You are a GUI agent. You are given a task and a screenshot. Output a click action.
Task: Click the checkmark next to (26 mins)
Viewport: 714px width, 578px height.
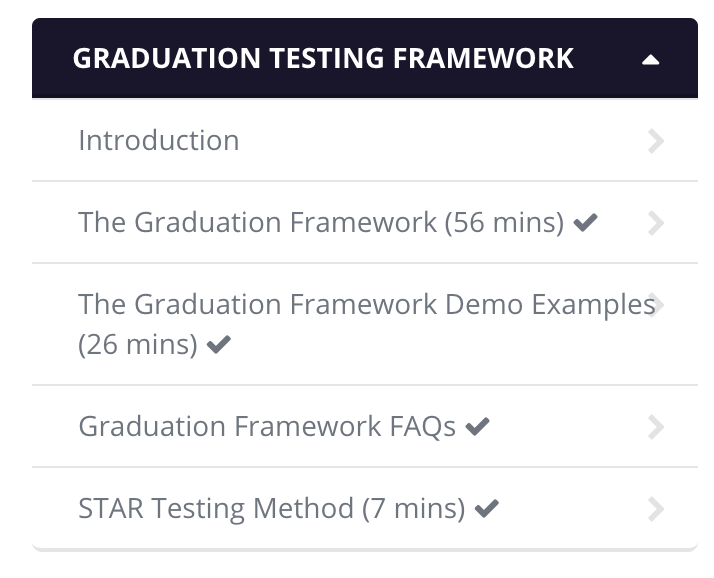point(219,344)
